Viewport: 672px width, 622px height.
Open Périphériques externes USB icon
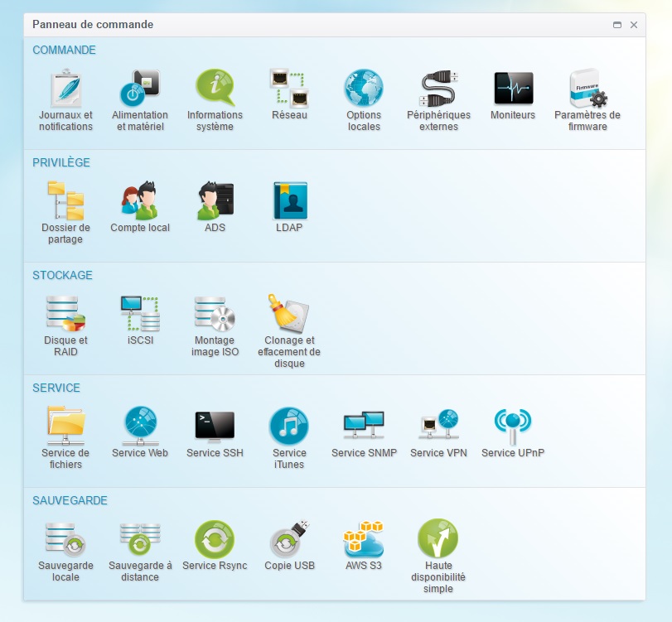tap(438, 89)
